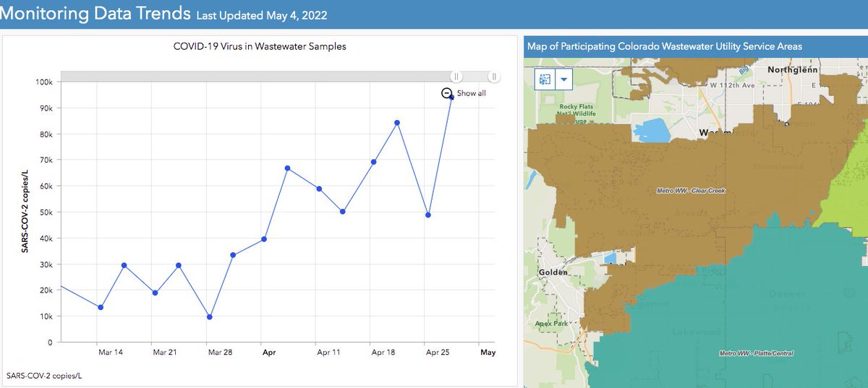
Task: Click the bold 'May' x-axis label
Action: (488, 352)
